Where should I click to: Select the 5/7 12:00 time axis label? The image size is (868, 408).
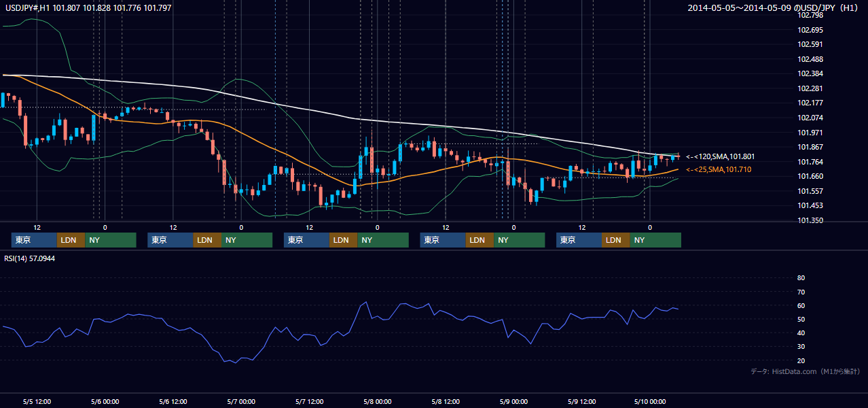tap(309, 401)
